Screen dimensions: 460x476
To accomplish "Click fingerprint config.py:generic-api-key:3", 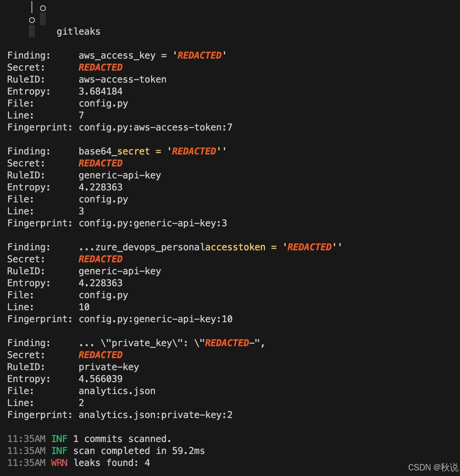I will 153,223.
